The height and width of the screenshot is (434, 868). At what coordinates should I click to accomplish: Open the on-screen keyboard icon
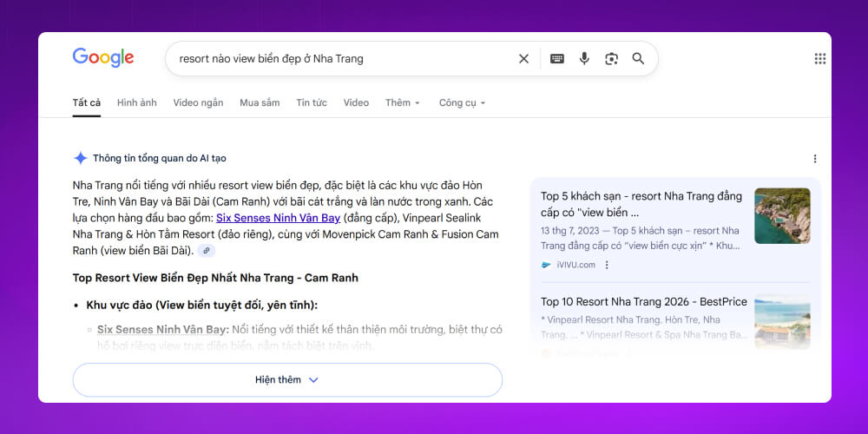click(557, 59)
